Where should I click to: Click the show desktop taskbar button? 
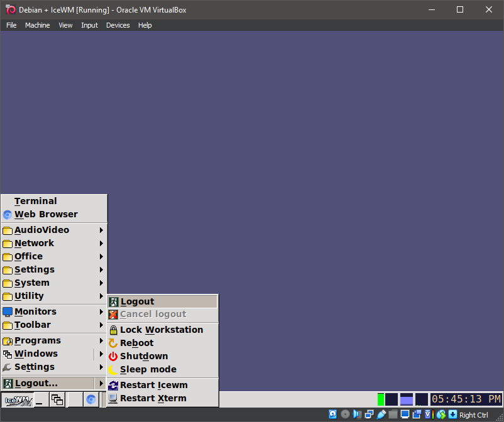pyautogui.click(x=40, y=399)
